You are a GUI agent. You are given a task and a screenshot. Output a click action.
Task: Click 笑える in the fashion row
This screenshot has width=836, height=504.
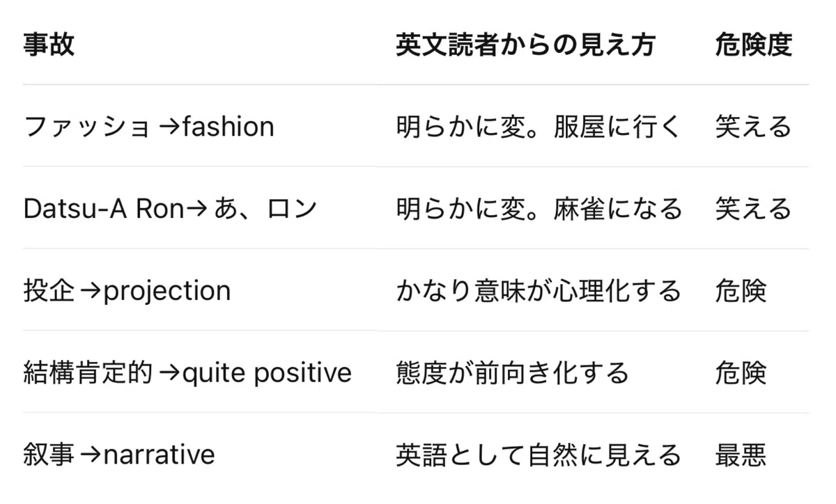[x=754, y=127]
